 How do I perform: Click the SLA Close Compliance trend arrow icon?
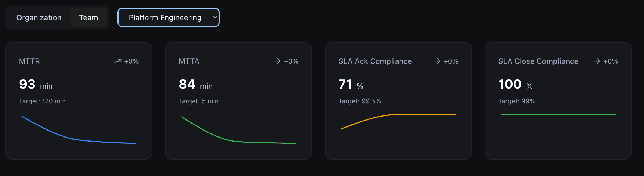[x=597, y=61]
